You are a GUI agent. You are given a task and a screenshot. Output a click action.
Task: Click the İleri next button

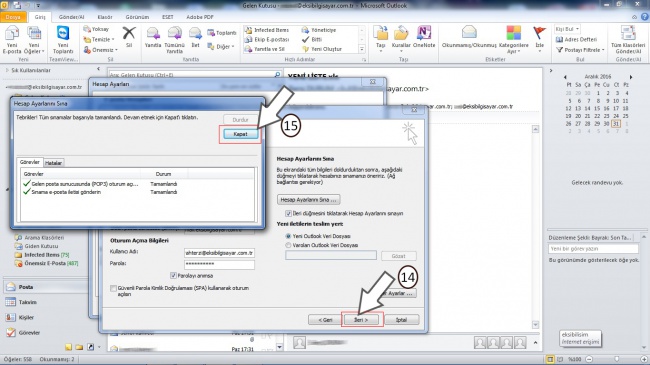pos(361,320)
